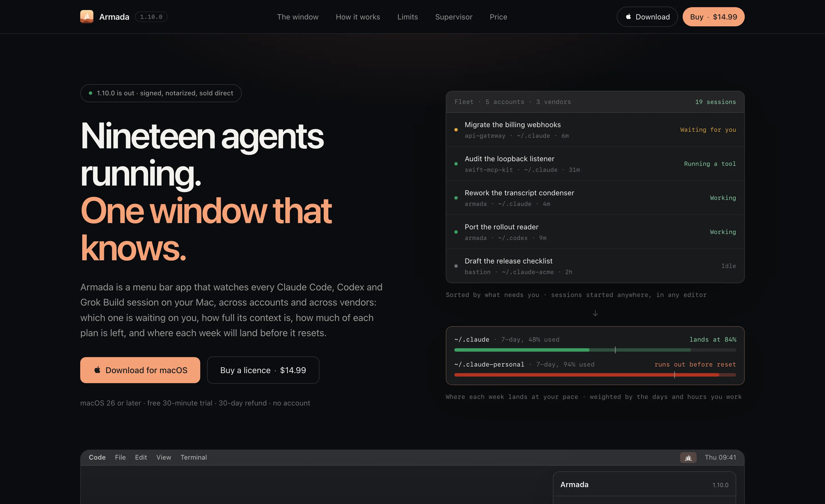Select Audit the loopback listener session
Screen dimensions: 825x504
[595, 164]
